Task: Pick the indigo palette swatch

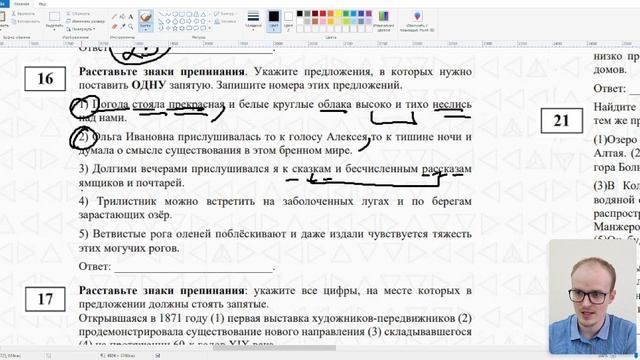Action: (361, 13)
